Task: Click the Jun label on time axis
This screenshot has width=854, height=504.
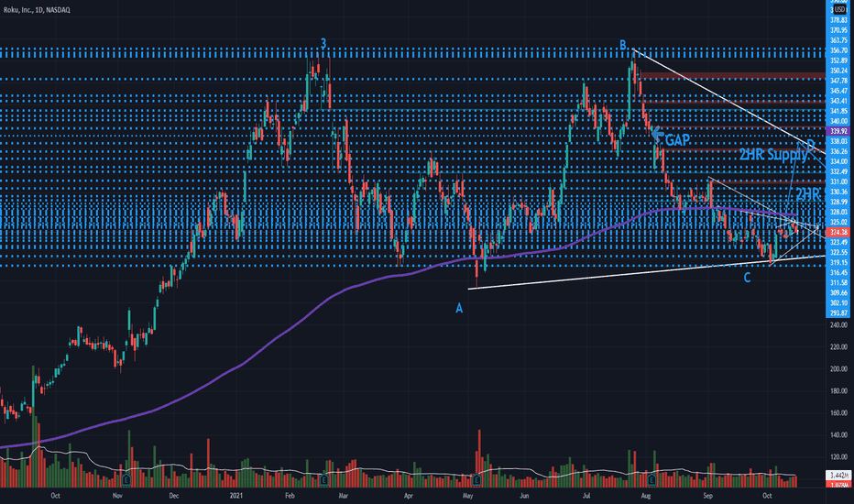Action: 524,496
